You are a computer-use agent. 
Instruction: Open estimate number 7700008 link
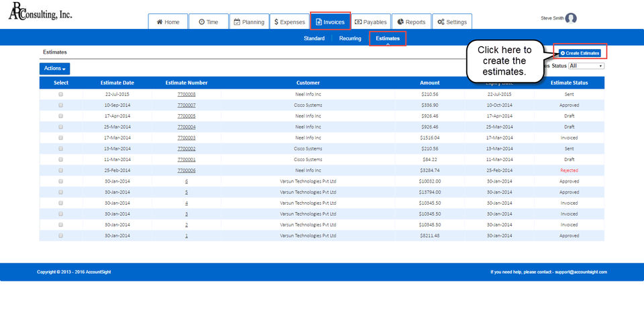(186, 94)
